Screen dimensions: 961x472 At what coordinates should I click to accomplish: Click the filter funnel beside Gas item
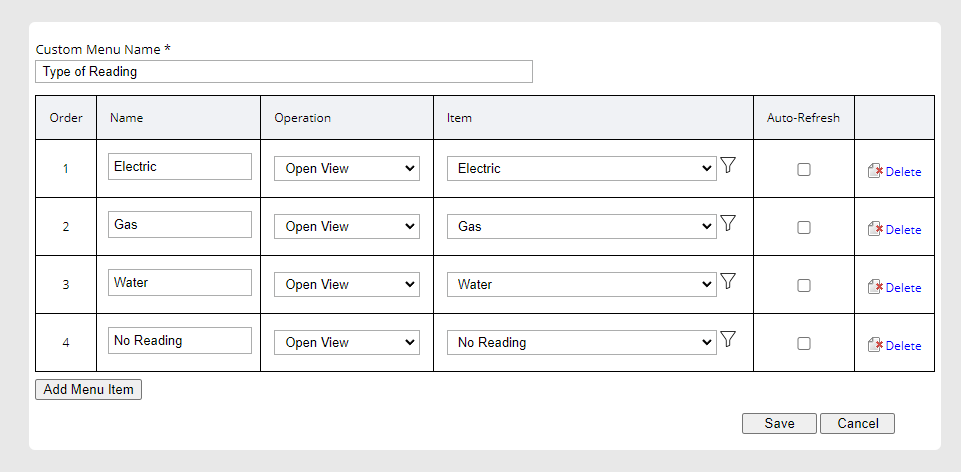(x=728, y=224)
